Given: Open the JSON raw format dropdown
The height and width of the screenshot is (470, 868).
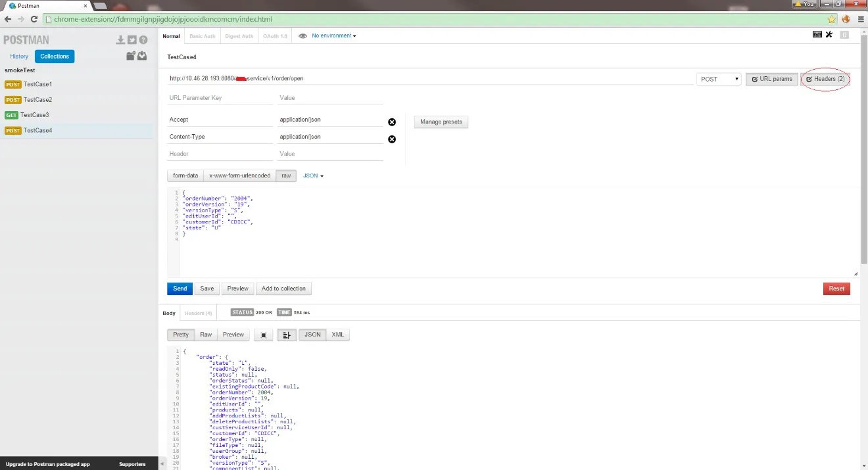Looking at the screenshot, I should (x=313, y=176).
